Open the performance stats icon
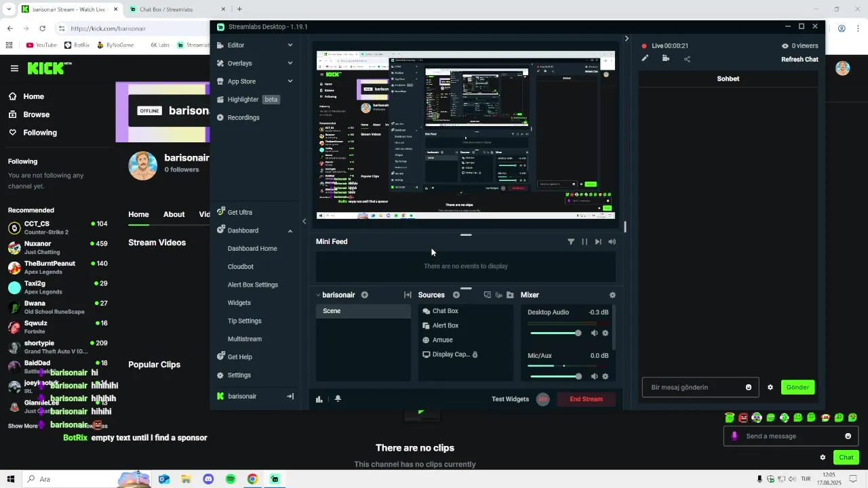868x488 pixels. click(319, 399)
